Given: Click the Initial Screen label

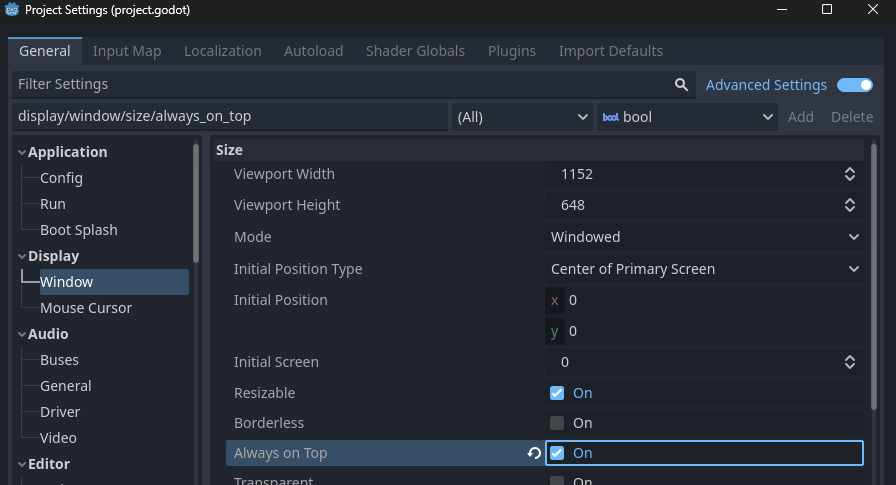Looking at the screenshot, I should 277,362.
